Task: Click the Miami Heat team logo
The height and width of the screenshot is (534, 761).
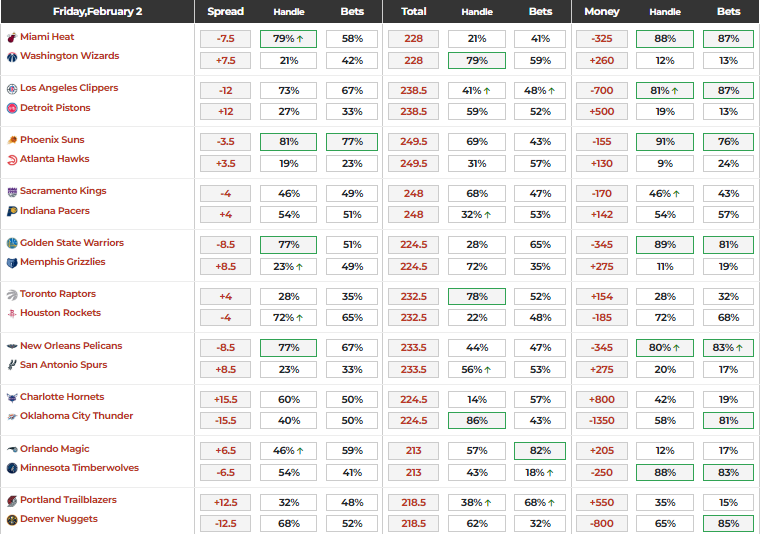Action: point(12,37)
